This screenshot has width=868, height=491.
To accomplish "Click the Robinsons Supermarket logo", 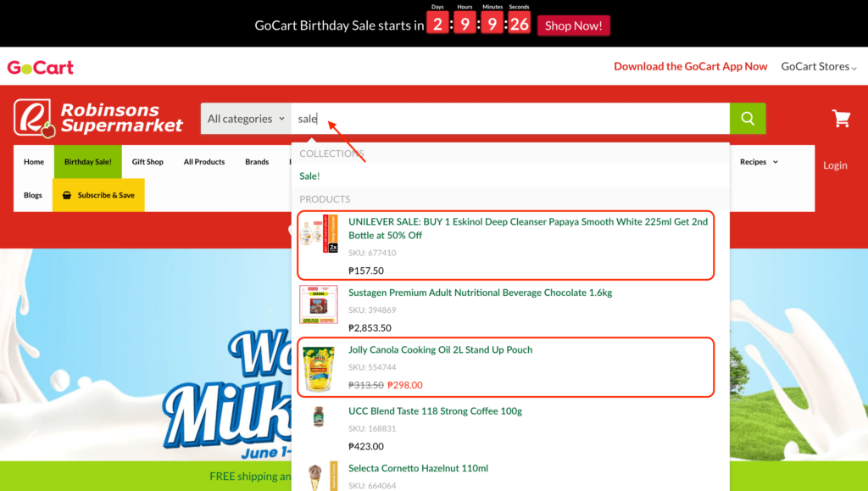I will 98,118.
